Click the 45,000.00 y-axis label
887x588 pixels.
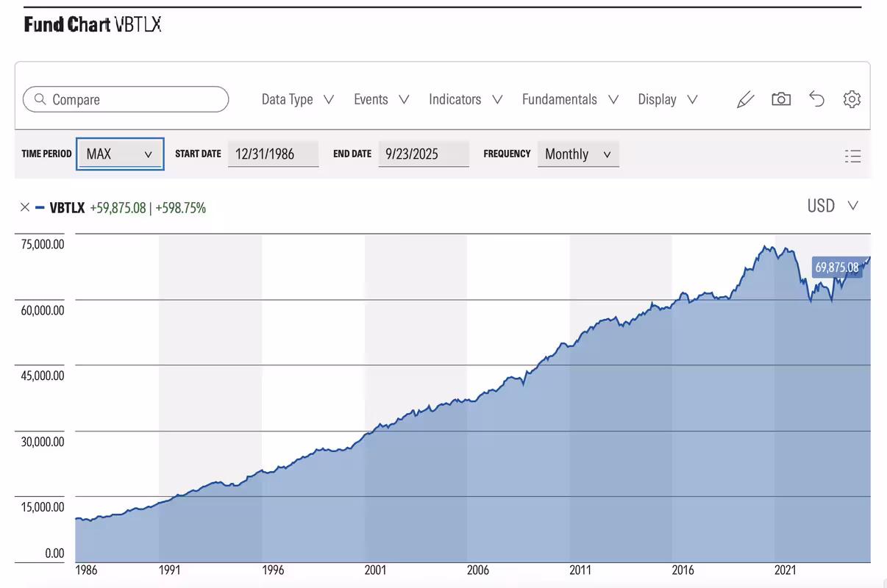(43, 376)
